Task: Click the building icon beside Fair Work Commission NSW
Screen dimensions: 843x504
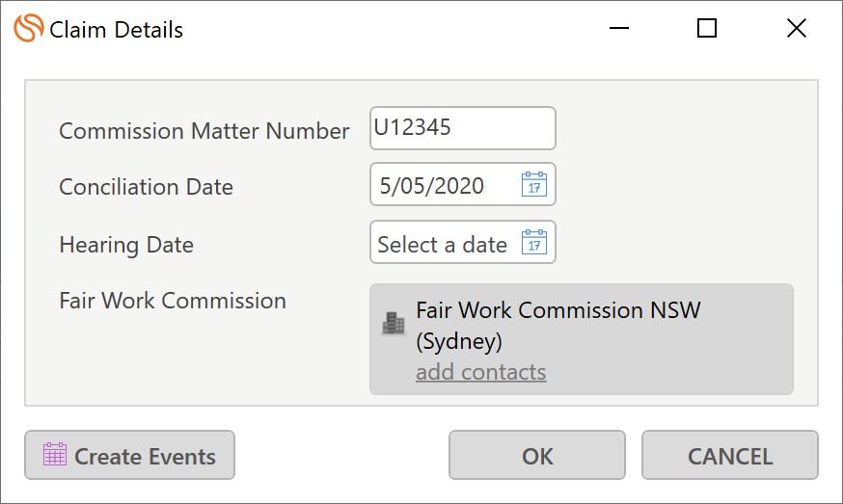Action: pos(393,324)
